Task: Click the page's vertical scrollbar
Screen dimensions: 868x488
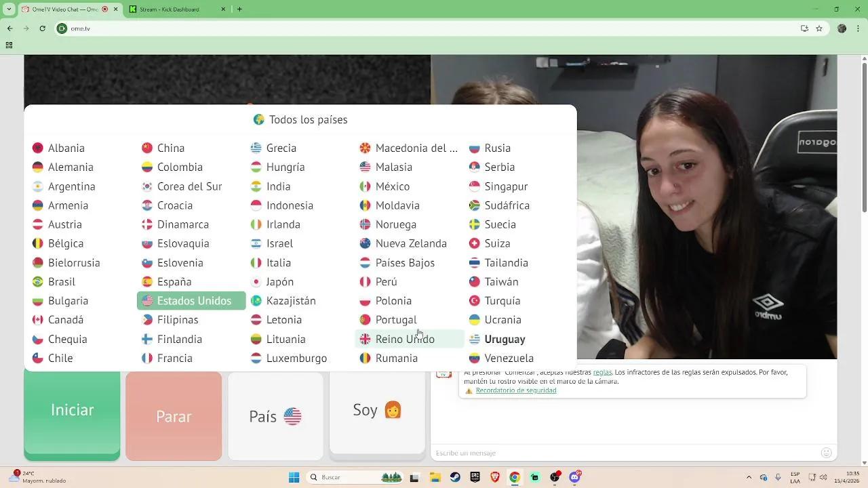Action: (864, 203)
